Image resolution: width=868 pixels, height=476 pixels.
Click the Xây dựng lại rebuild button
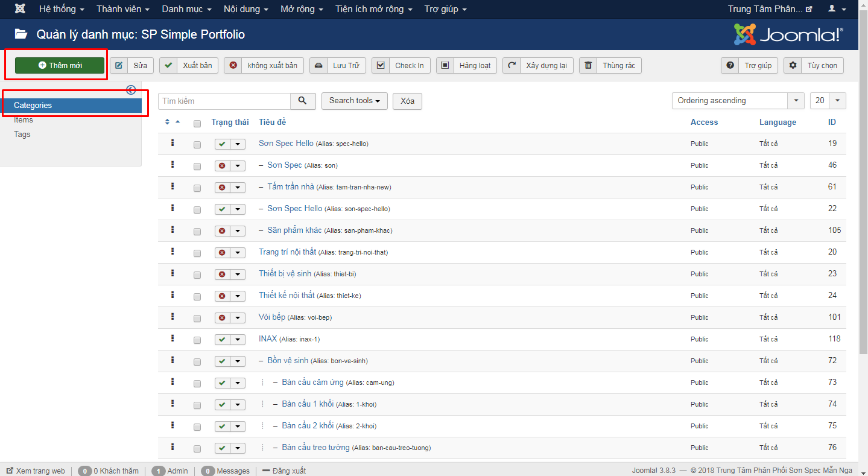538,65
